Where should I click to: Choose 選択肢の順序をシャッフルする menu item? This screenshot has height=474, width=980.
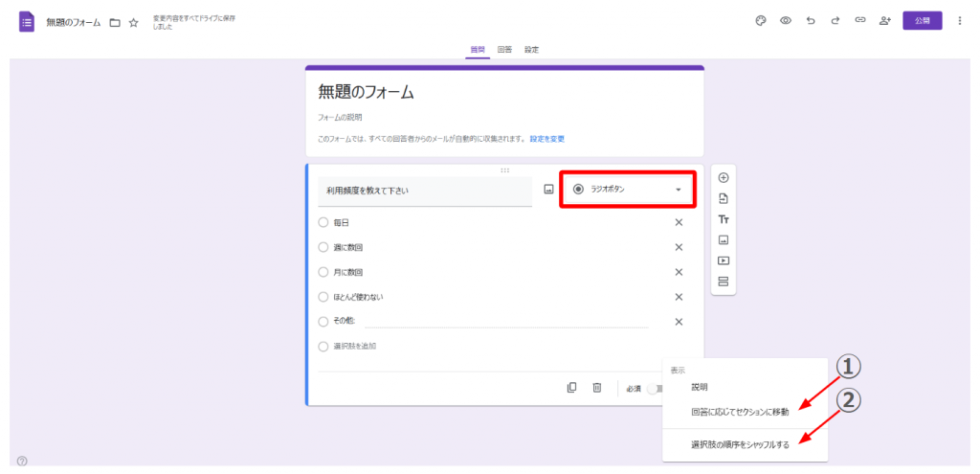point(740,444)
